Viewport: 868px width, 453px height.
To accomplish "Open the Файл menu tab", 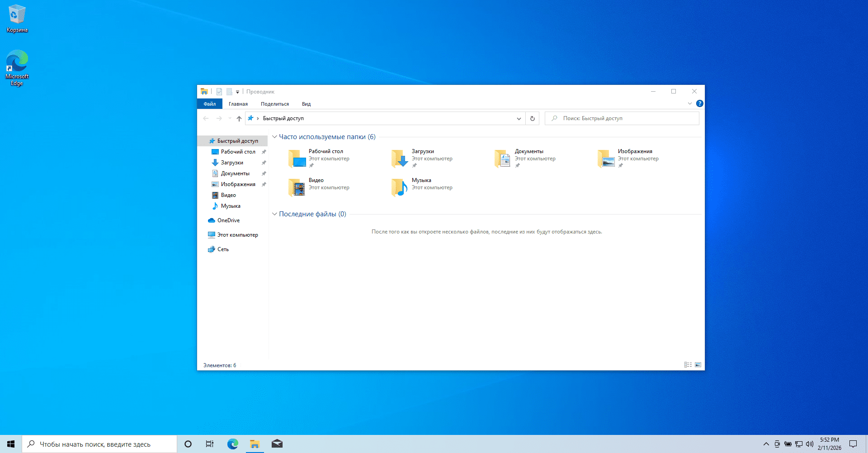I will (210, 104).
